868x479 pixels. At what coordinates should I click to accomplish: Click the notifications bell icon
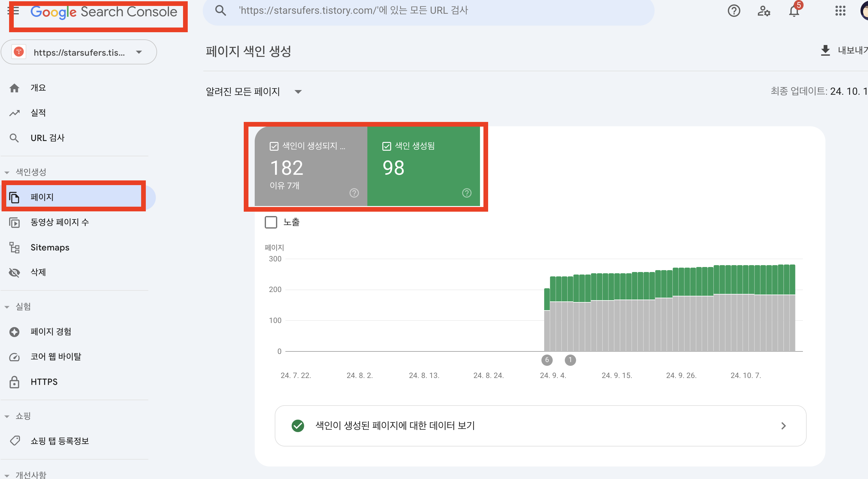pyautogui.click(x=794, y=12)
